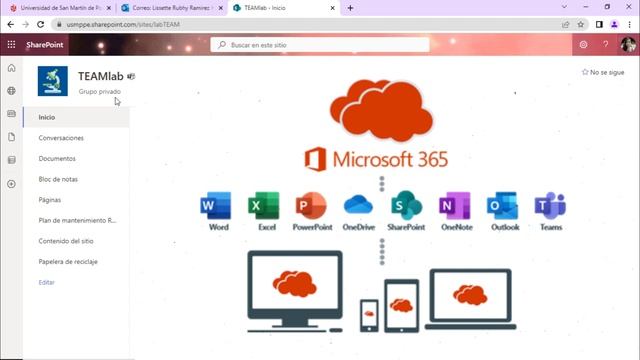Switch to the Universidad de San Martín browser tab
This screenshot has height=360, width=640.
point(60,8)
